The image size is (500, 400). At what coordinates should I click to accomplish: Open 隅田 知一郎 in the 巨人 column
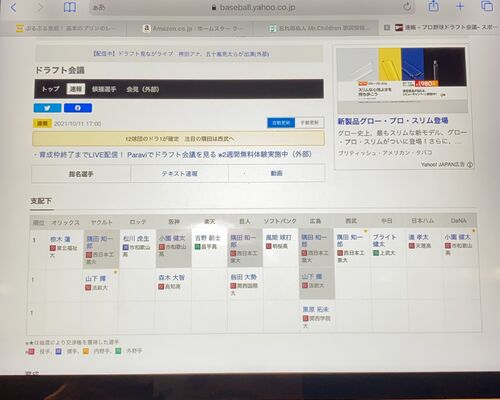click(x=243, y=241)
